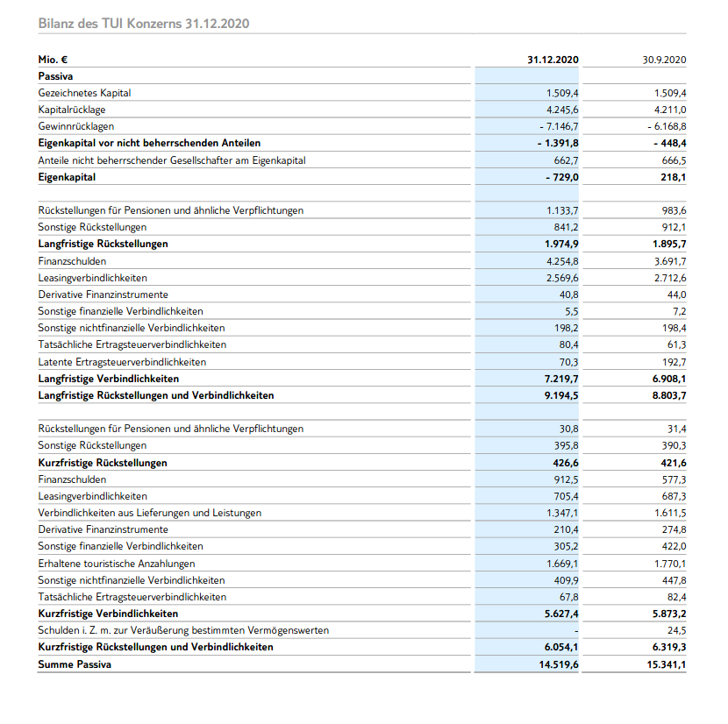The width and height of the screenshot is (728, 724).
Task: Click the title 'Bilanz des TUI Konzerns 31.12.2020'
Action: tap(144, 23)
